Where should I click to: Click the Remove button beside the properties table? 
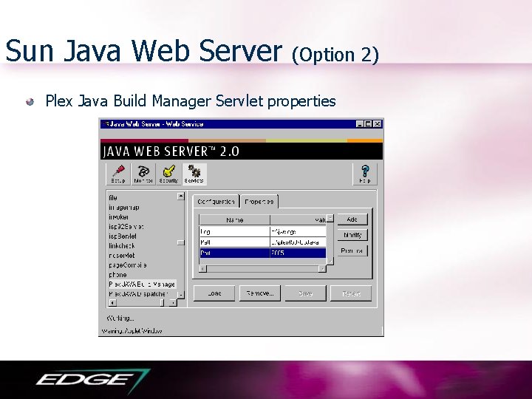(352, 250)
